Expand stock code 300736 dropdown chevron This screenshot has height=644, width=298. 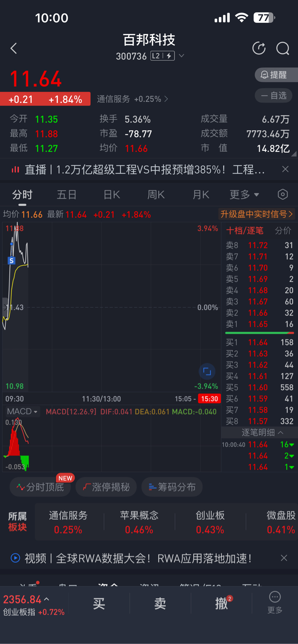[x=181, y=56]
